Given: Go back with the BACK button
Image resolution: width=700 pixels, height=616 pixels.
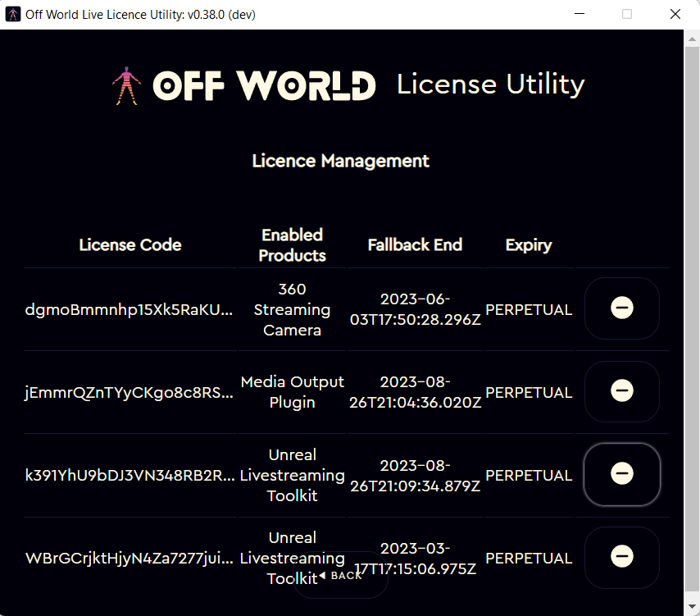Looking at the screenshot, I should [x=341, y=575].
